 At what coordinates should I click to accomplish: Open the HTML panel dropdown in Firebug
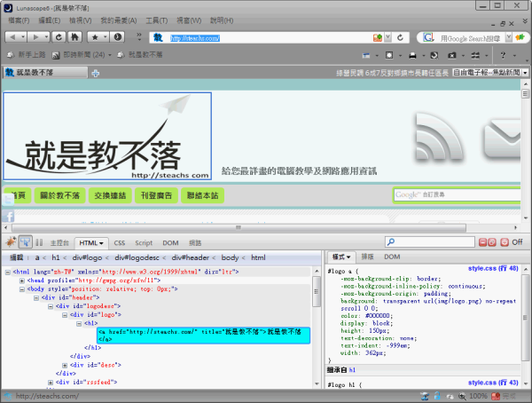[x=91, y=242]
